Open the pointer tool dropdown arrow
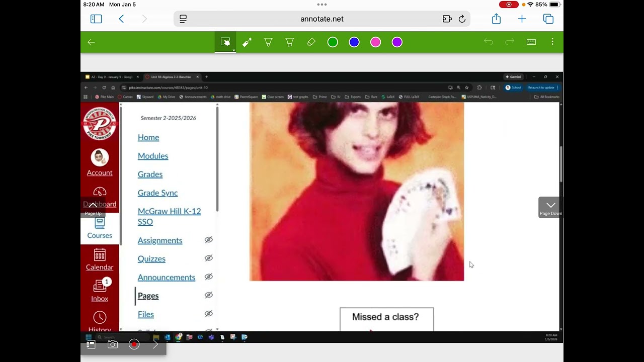This screenshot has height=362, width=644. click(x=233, y=50)
